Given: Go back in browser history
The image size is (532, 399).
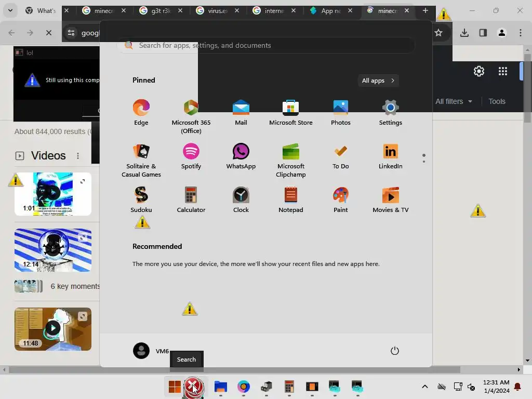Looking at the screenshot, I should [x=11, y=33].
